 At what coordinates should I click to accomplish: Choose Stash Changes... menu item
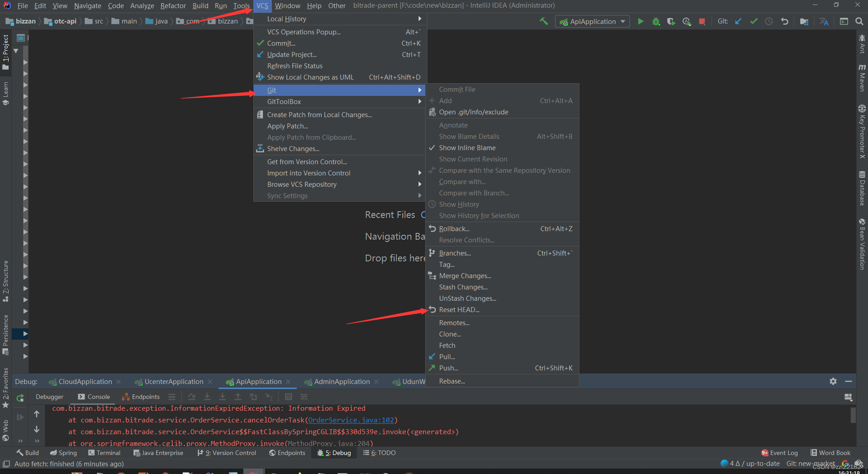coord(502,287)
